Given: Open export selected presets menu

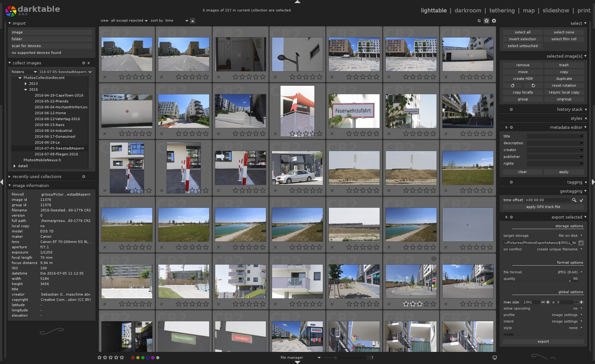Looking at the screenshot, I should pos(506,217).
